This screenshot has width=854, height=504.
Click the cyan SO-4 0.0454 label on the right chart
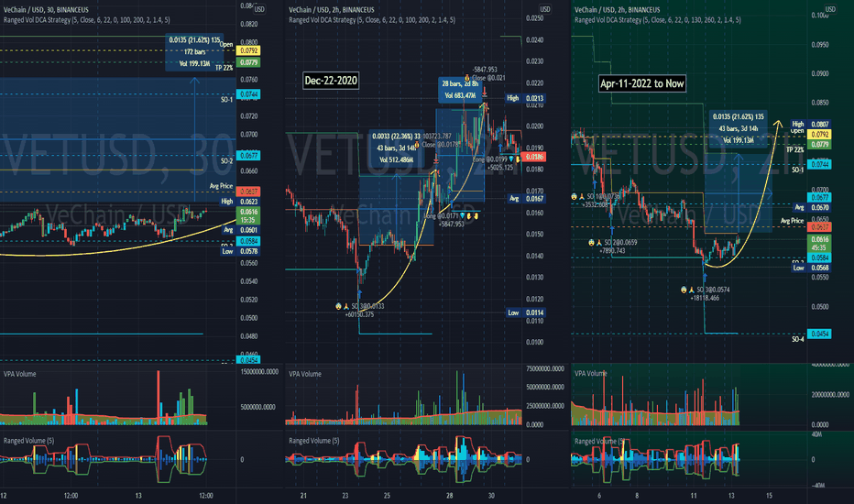(x=820, y=334)
